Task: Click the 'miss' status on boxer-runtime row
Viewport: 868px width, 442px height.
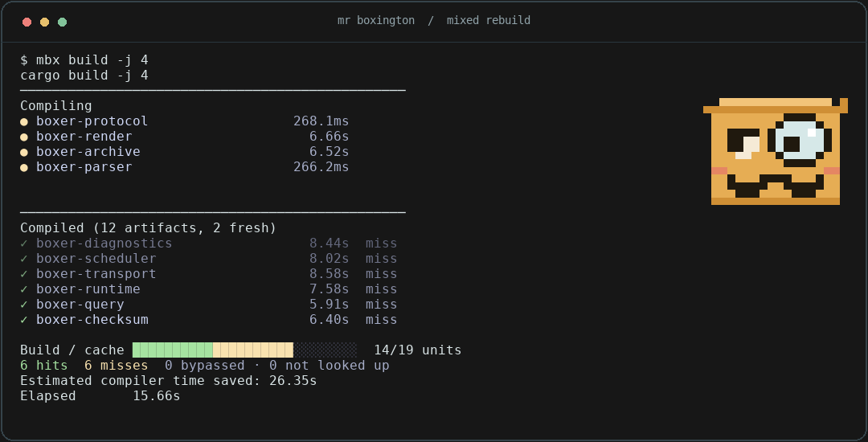Action: 382,289
